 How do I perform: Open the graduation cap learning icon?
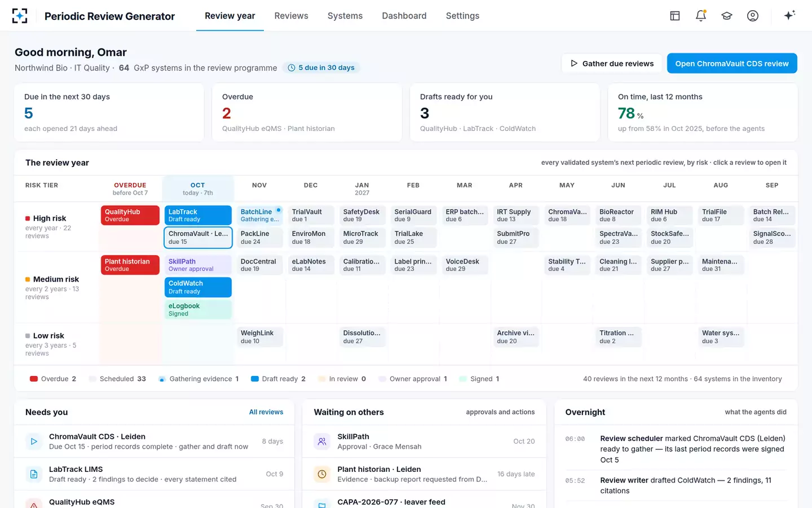pyautogui.click(x=727, y=16)
